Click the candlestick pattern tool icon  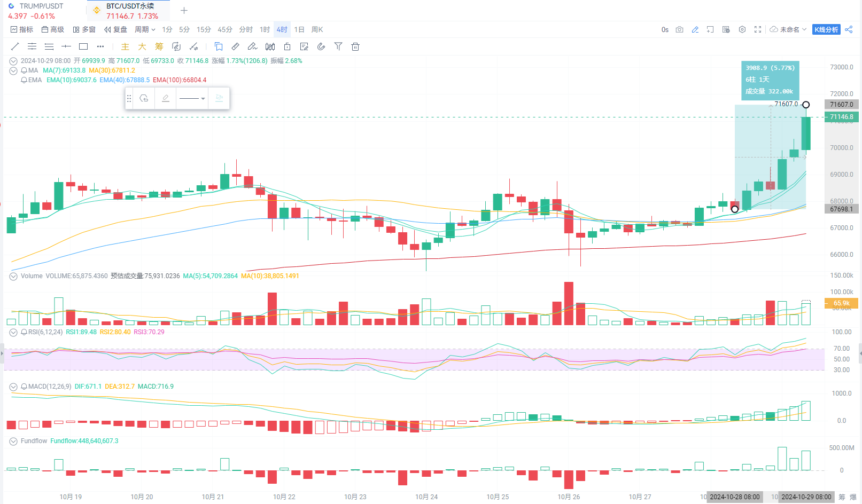(270, 46)
